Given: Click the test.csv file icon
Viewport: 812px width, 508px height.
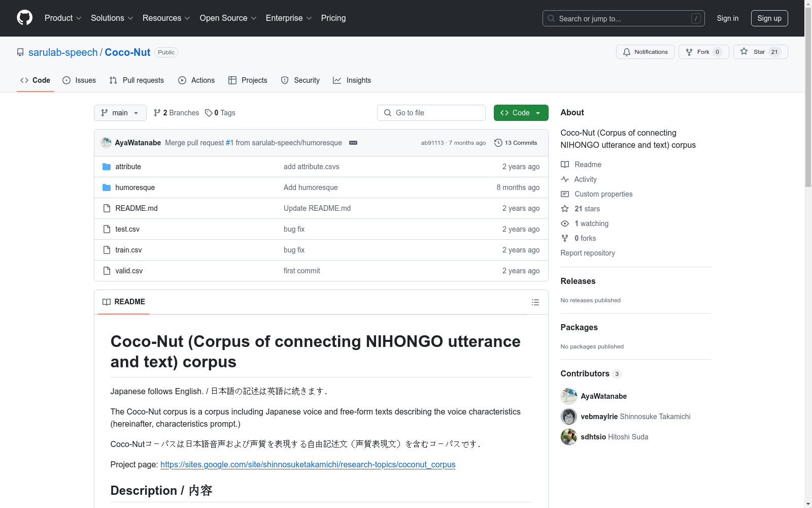Looking at the screenshot, I should [107, 229].
